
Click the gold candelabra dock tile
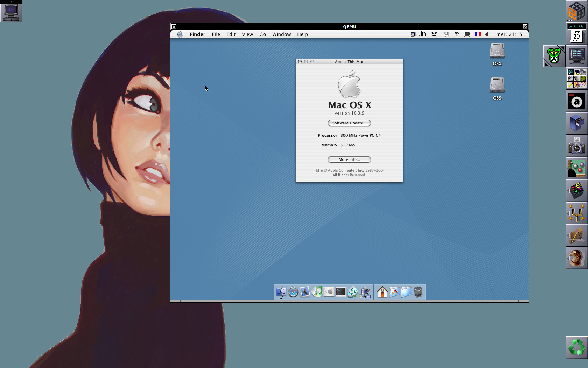coord(576,213)
